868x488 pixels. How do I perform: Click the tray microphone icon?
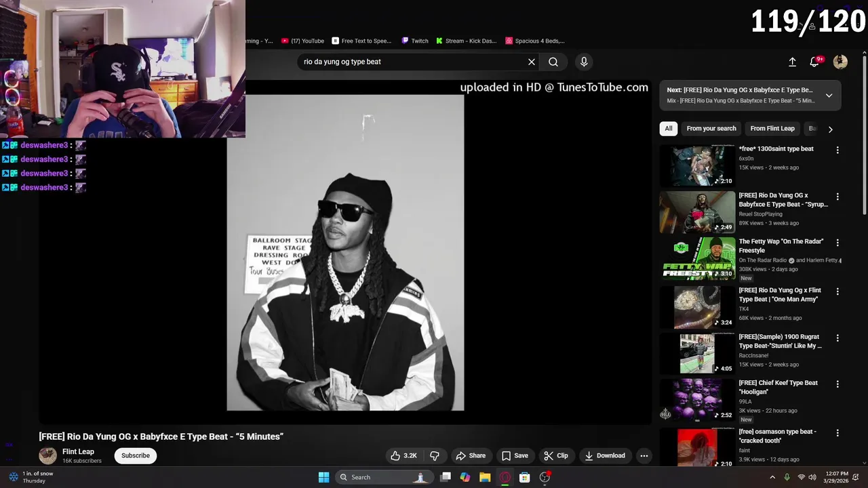[x=787, y=477]
